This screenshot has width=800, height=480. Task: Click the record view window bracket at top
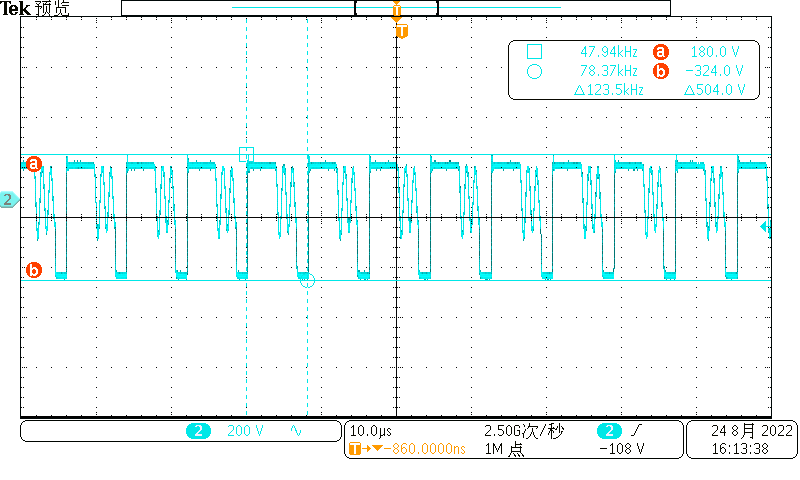click(396, 8)
